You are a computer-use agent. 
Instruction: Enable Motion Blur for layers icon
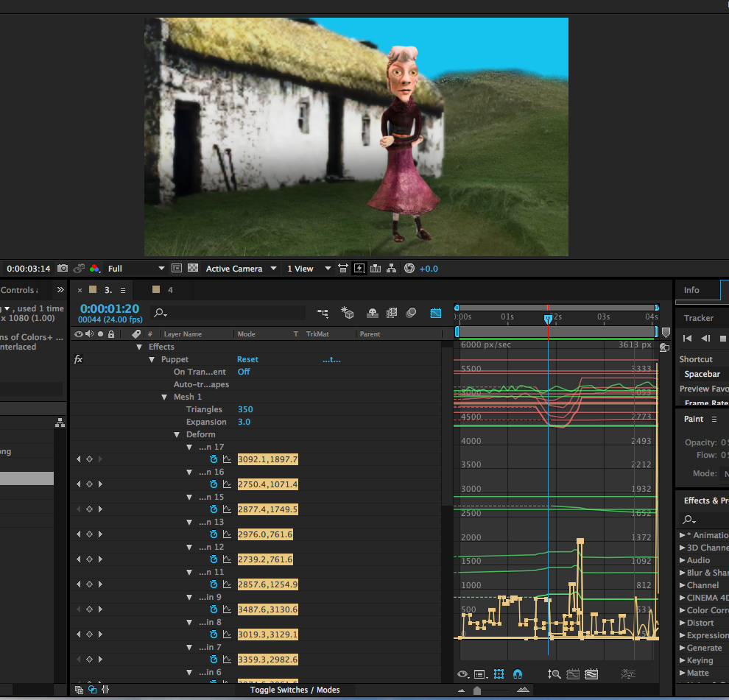coord(412,313)
